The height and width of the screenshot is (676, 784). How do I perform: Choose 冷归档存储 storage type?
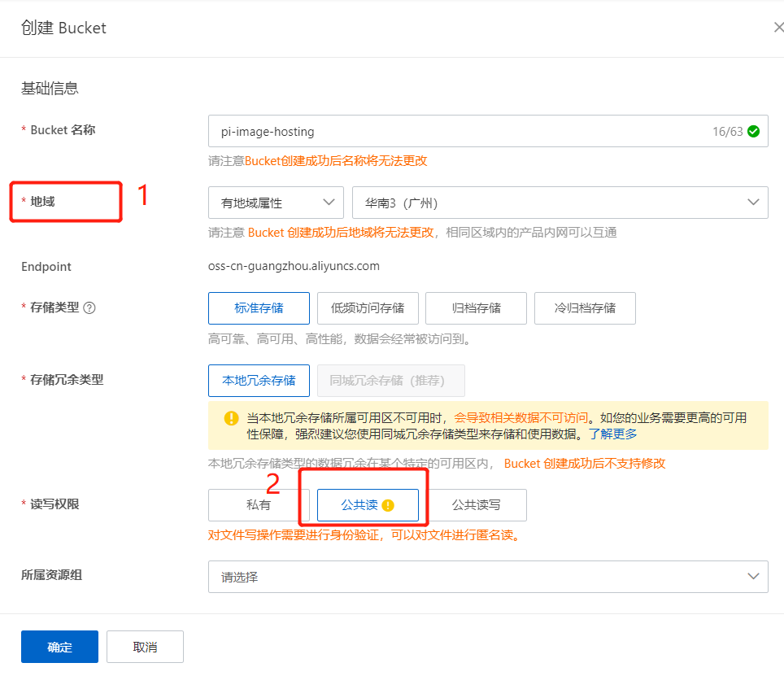tap(585, 308)
